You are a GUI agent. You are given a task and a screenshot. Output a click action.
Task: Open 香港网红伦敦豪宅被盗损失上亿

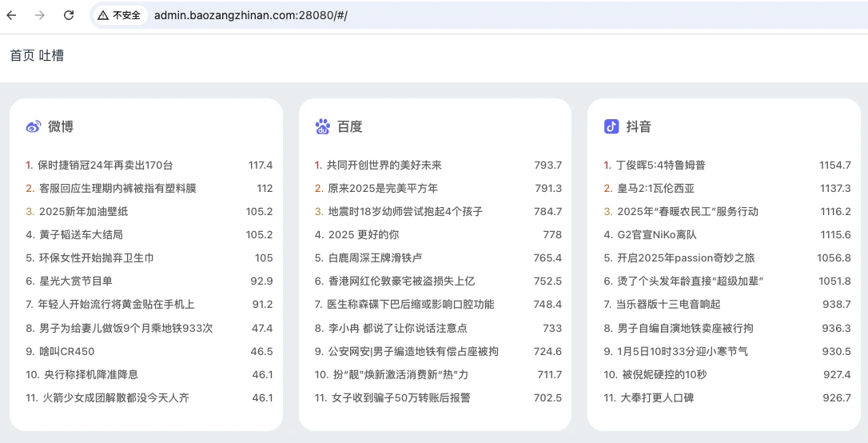tap(401, 281)
